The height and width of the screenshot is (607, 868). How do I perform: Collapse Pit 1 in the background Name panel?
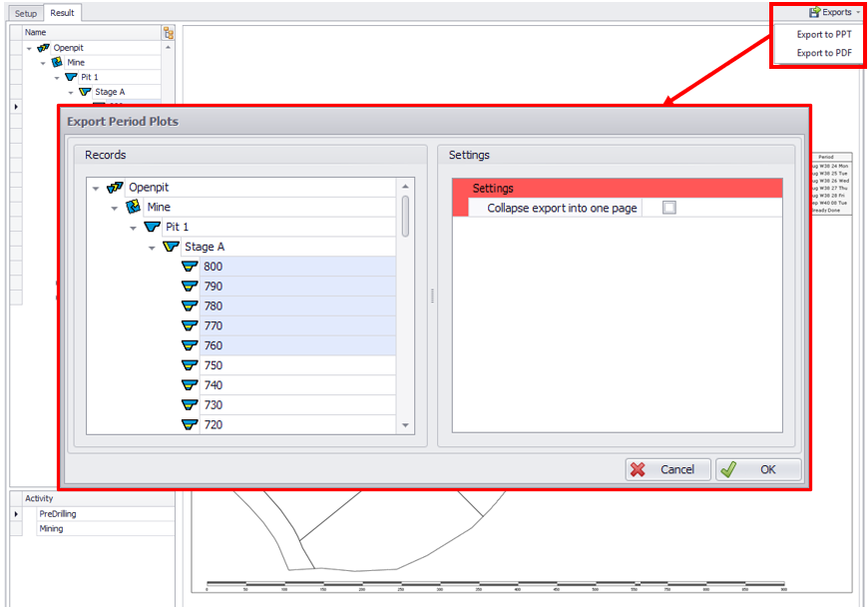point(57,78)
